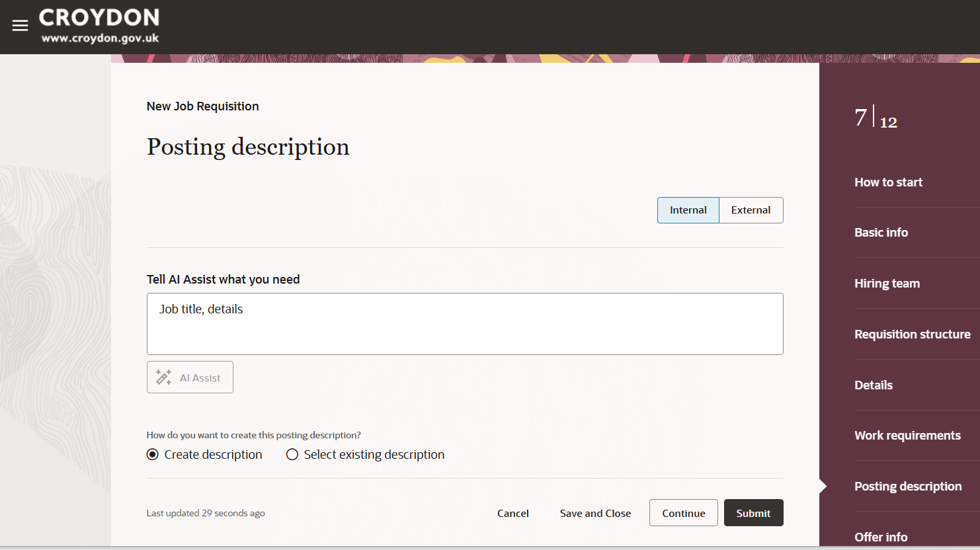The width and height of the screenshot is (980, 550).
Task: Click inside the AI Assist prompt text box
Action: coord(464,324)
